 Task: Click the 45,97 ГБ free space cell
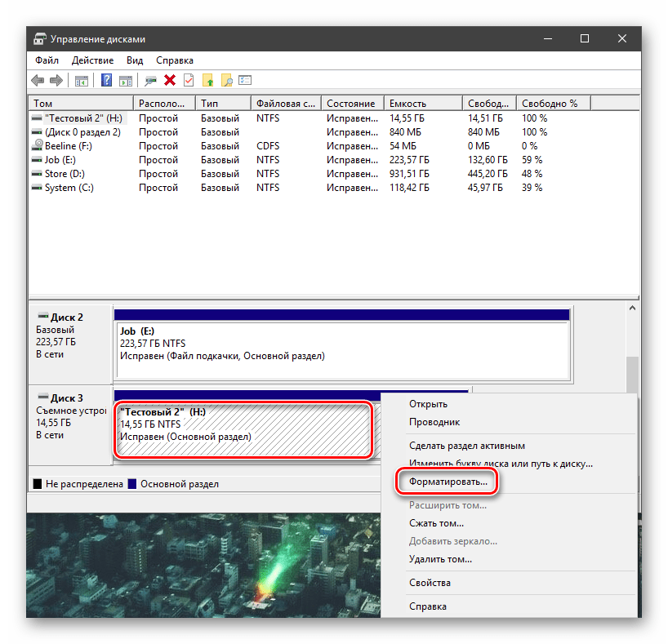485,188
